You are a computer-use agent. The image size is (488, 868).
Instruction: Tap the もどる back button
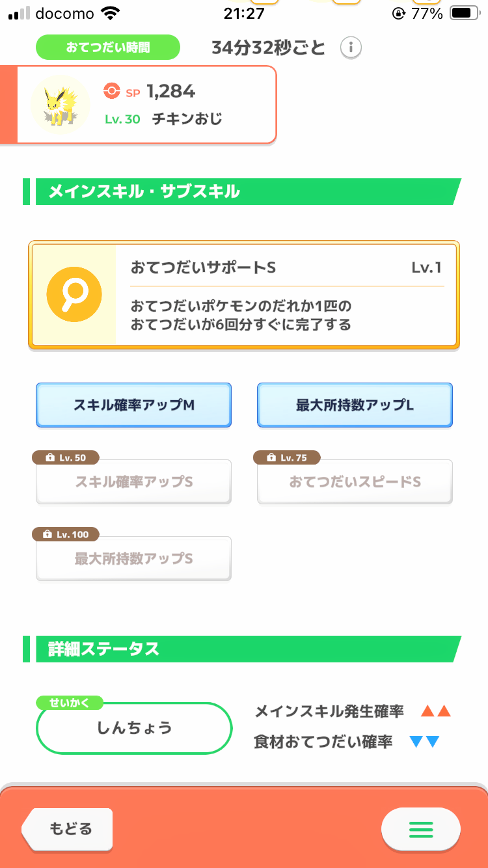pos(68,829)
